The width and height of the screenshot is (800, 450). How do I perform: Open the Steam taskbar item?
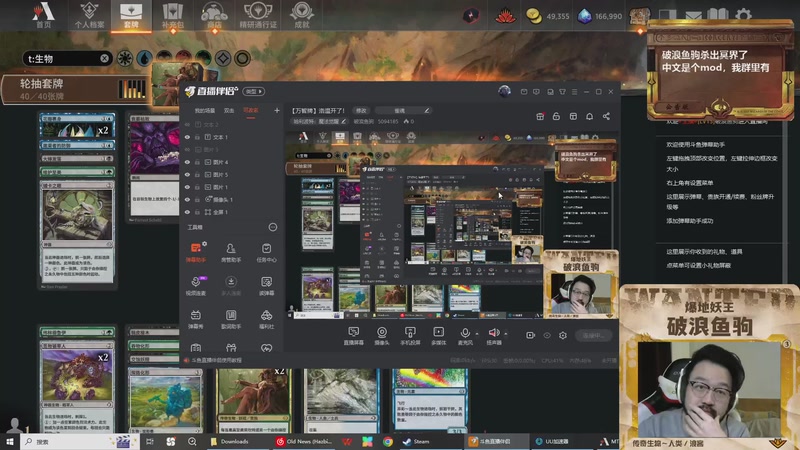click(x=417, y=441)
